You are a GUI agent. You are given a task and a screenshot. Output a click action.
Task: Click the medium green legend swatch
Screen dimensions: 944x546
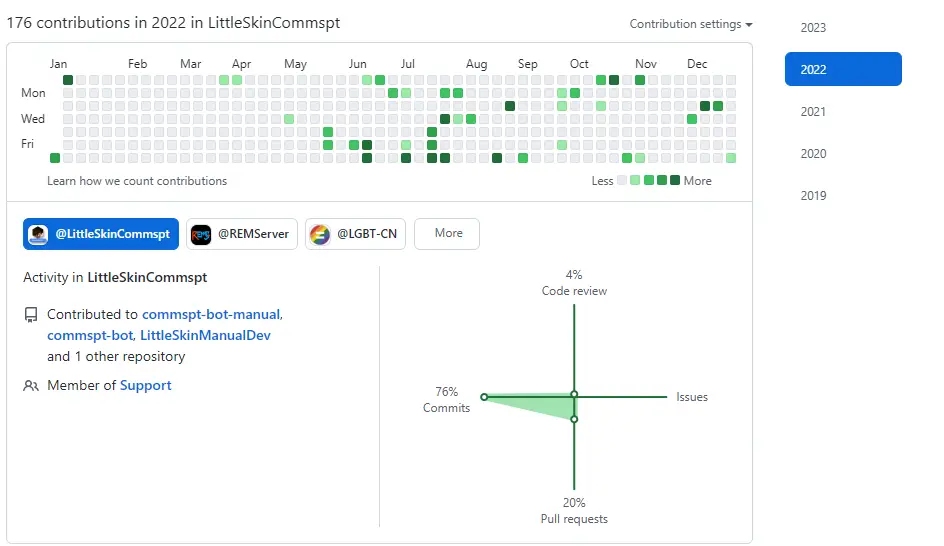(648, 180)
